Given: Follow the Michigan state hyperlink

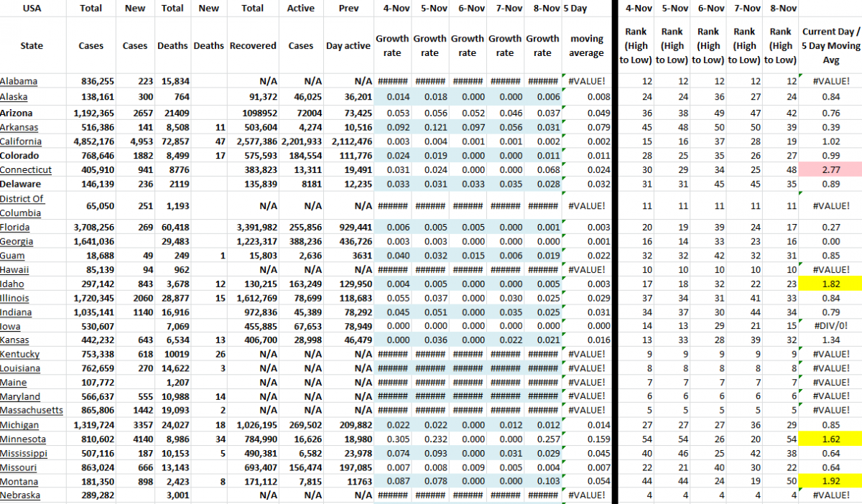Looking at the screenshot, I should 19,425.
